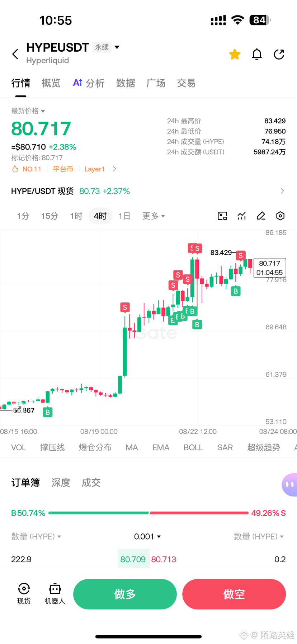The width and height of the screenshot is (297, 644).
Task: Open chart settings hexagon icon
Action: [x=280, y=216]
